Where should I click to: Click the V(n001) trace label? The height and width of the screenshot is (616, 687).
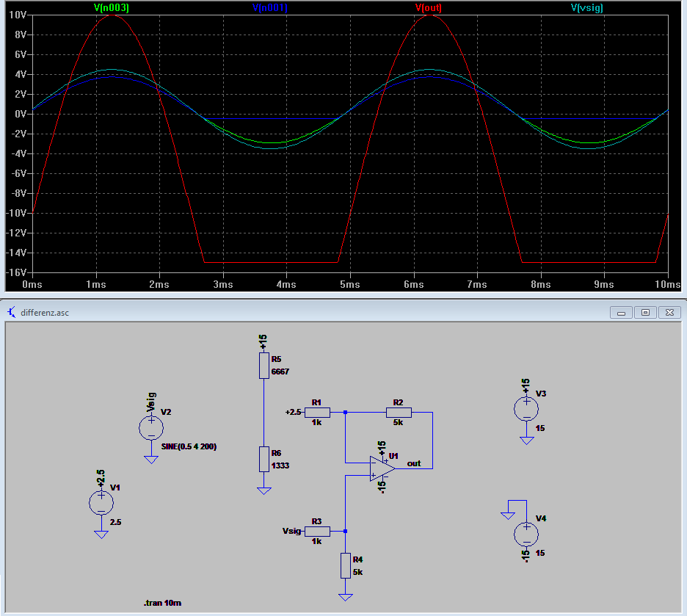pyautogui.click(x=270, y=8)
